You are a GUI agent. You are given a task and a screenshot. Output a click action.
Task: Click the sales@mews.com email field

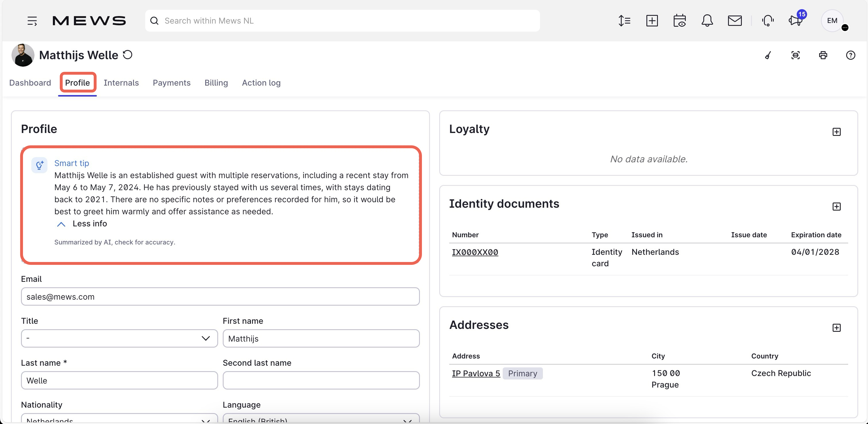[220, 296]
